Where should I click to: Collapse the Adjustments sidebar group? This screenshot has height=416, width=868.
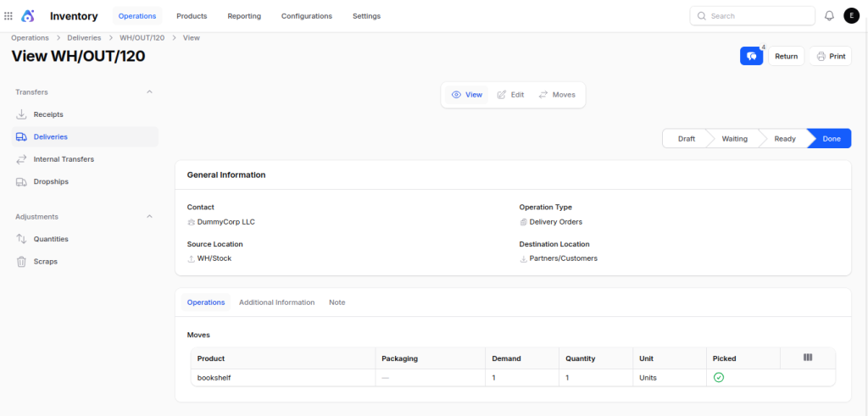pyautogui.click(x=149, y=216)
